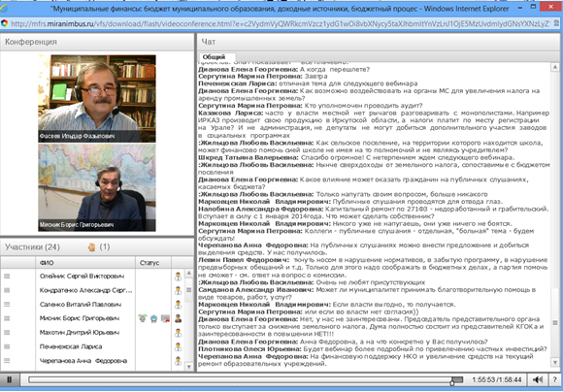Click user icon for Кондратенко Александр
This screenshot has height=392, width=563.
click(178, 290)
